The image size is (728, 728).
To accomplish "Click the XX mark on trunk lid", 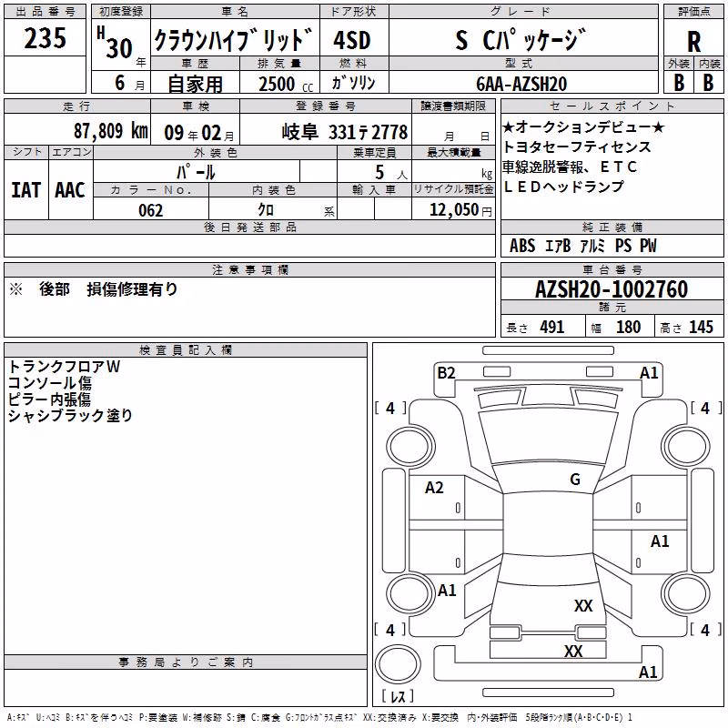I will click(x=583, y=606).
